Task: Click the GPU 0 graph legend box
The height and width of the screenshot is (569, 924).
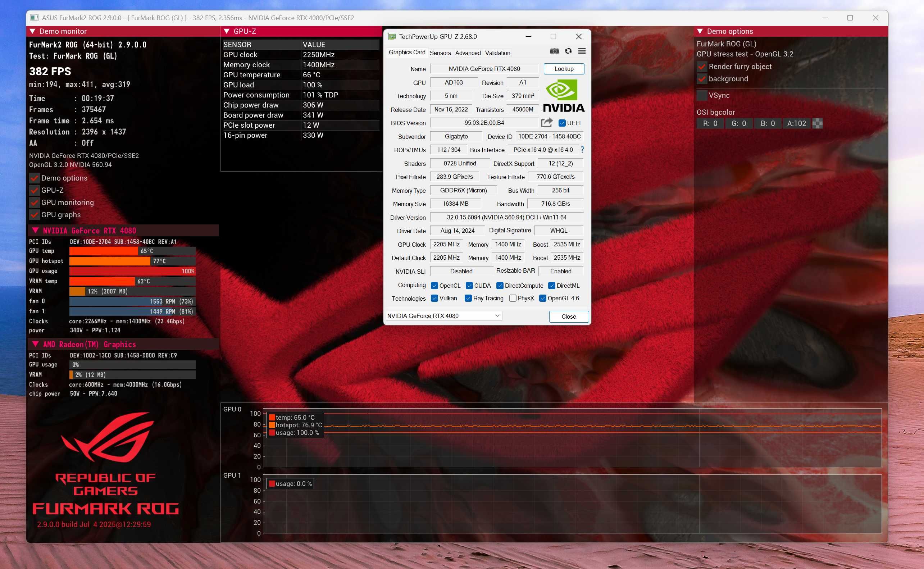Action: (295, 425)
